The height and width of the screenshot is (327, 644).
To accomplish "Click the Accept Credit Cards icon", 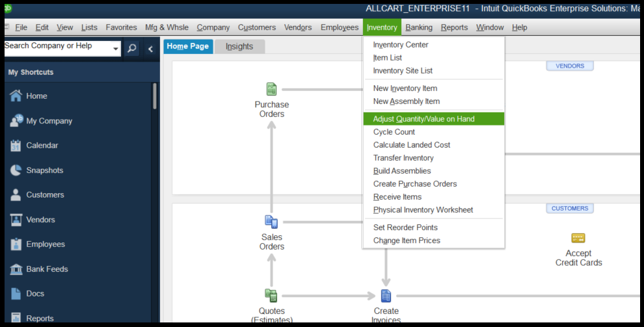I will tap(578, 238).
